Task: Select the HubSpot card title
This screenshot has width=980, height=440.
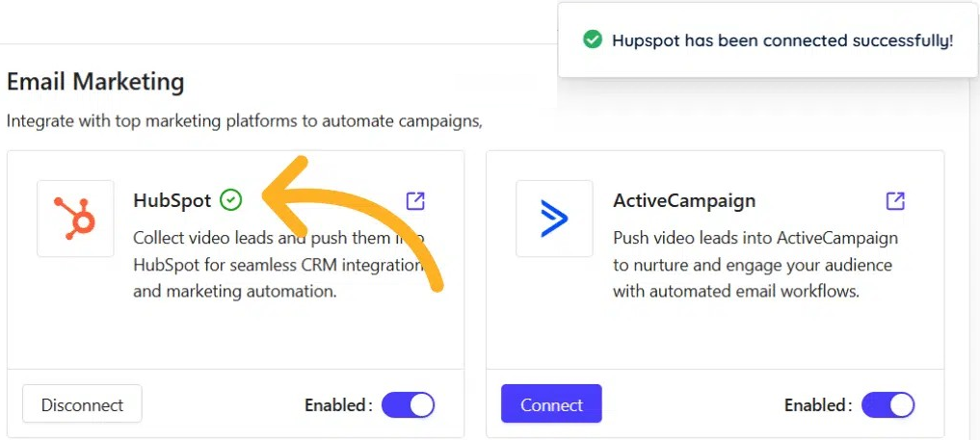Action: (x=172, y=201)
